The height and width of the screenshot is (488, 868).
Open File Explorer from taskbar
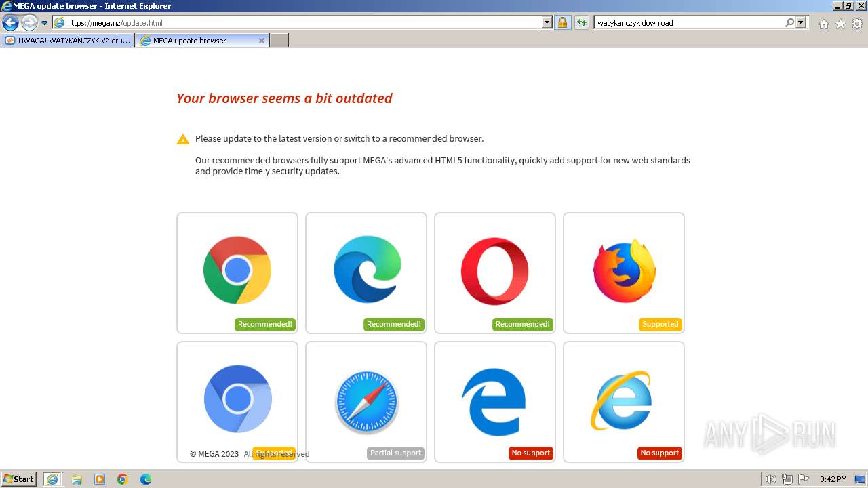tap(77, 479)
